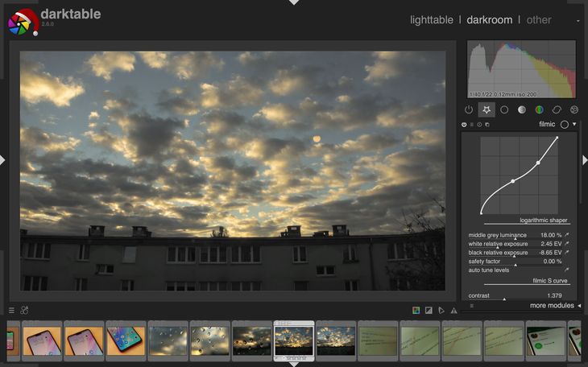
Task: Open the correction group cycle icon
Action: tap(557, 109)
